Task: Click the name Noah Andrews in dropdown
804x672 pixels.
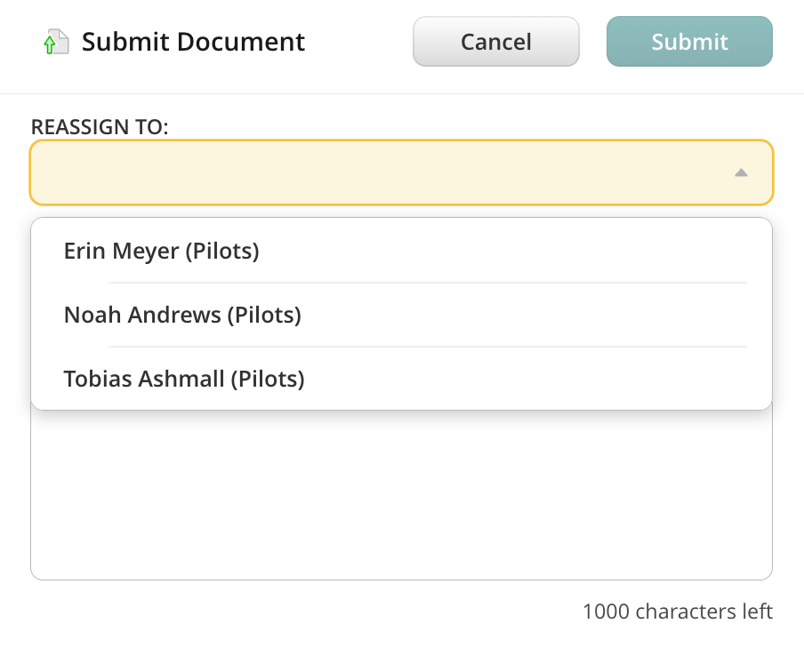Action: pos(142,315)
